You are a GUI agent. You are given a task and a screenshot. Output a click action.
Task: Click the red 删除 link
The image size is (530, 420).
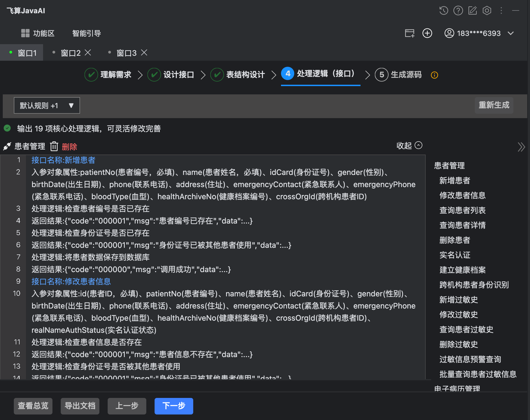click(x=70, y=147)
